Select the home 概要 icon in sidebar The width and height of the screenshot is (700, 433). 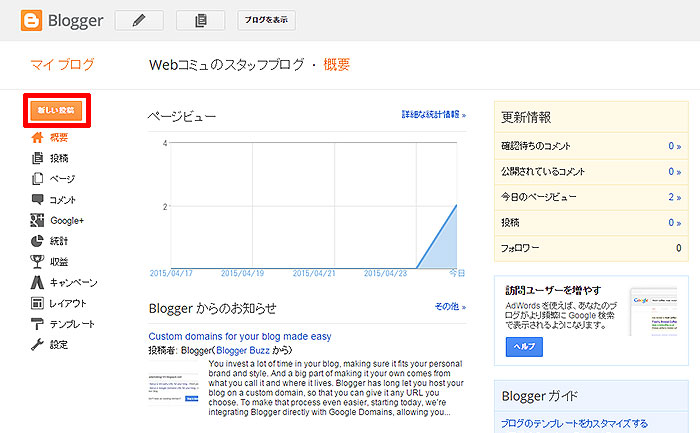click(x=38, y=137)
